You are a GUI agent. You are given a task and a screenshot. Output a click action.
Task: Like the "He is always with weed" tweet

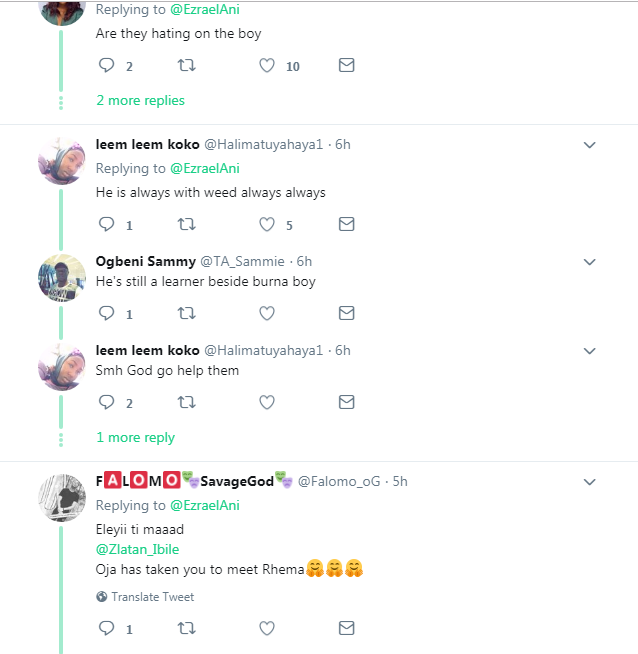click(267, 225)
